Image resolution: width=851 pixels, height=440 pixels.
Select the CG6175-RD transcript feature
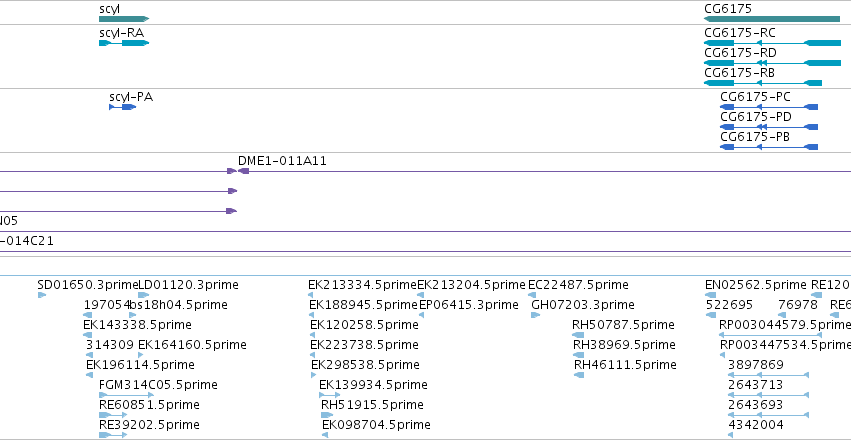pyautogui.click(x=772, y=63)
